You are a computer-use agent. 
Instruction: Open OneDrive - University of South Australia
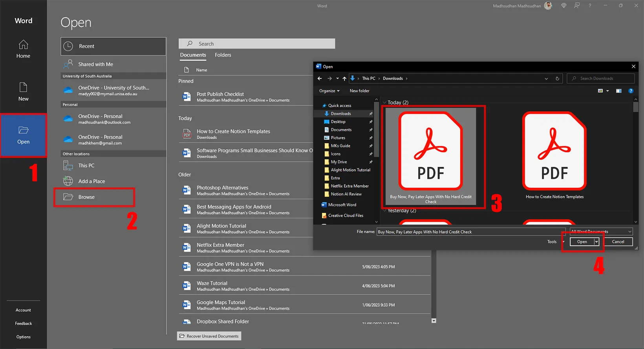click(x=113, y=90)
